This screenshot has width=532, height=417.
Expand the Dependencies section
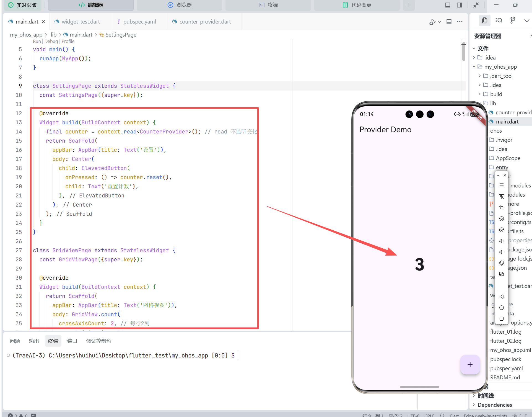(x=495, y=405)
